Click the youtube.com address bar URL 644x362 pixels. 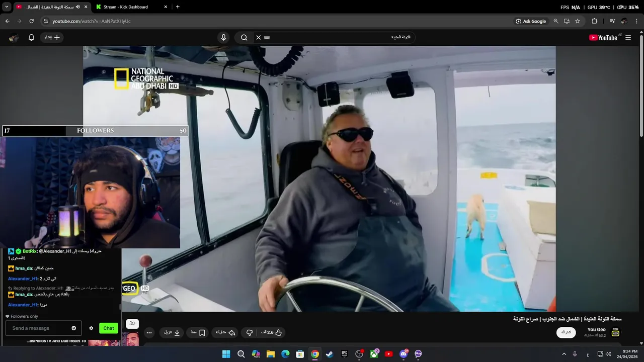[92, 21]
